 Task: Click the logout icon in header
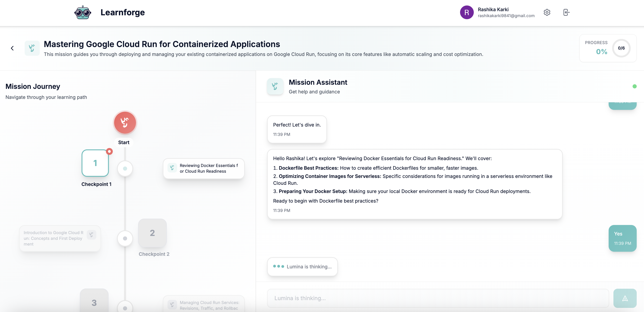pos(566,12)
